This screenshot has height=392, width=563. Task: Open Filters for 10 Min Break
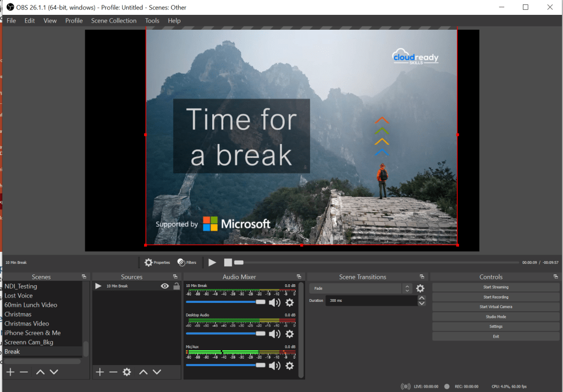tap(186, 263)
